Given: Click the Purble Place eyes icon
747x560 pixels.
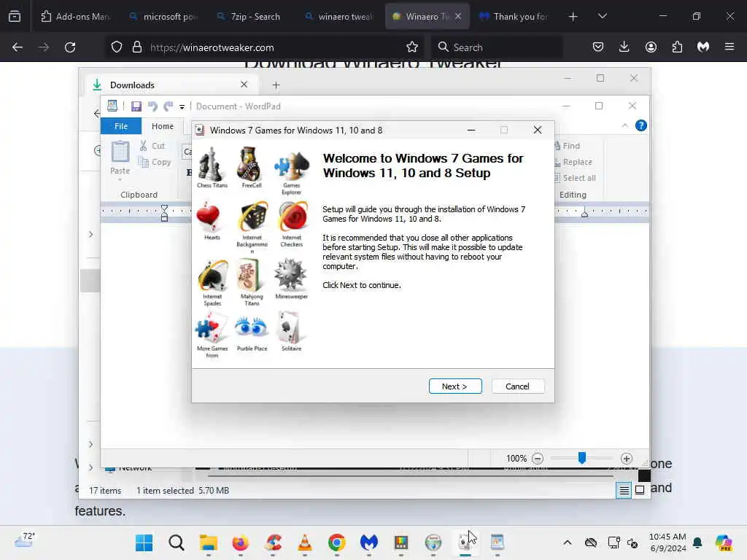Looking at the screenshot, I should (251, 327).
